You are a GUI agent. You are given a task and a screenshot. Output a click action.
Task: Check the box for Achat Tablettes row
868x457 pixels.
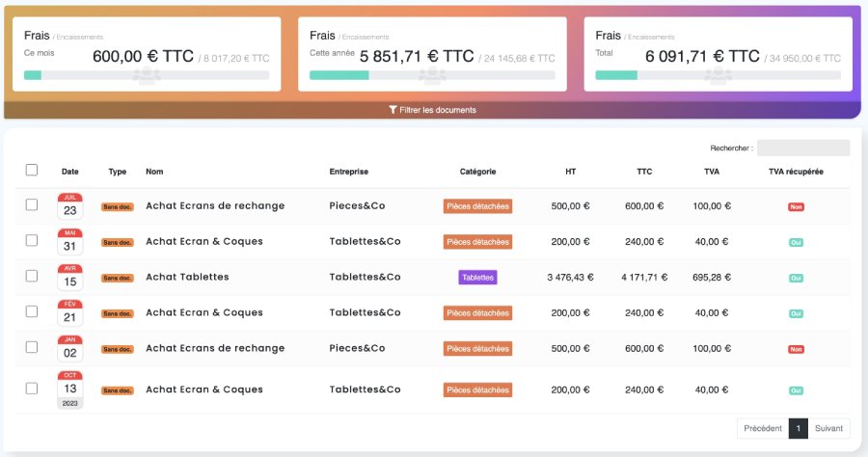[x=32, y=276]
